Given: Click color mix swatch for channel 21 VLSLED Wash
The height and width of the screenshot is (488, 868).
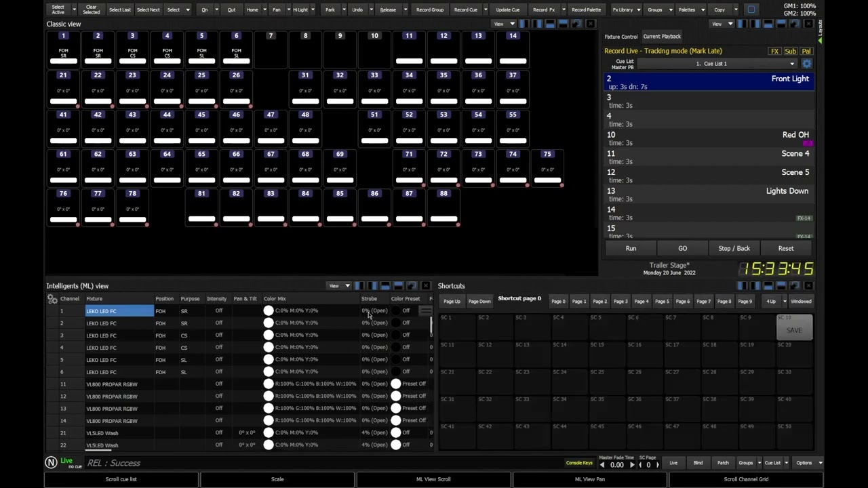Looking at the screenshot, I should point(269,433).
